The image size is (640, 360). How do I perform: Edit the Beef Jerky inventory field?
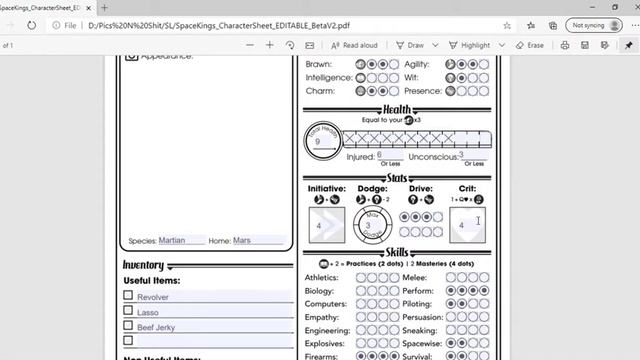tap(214, 327)
